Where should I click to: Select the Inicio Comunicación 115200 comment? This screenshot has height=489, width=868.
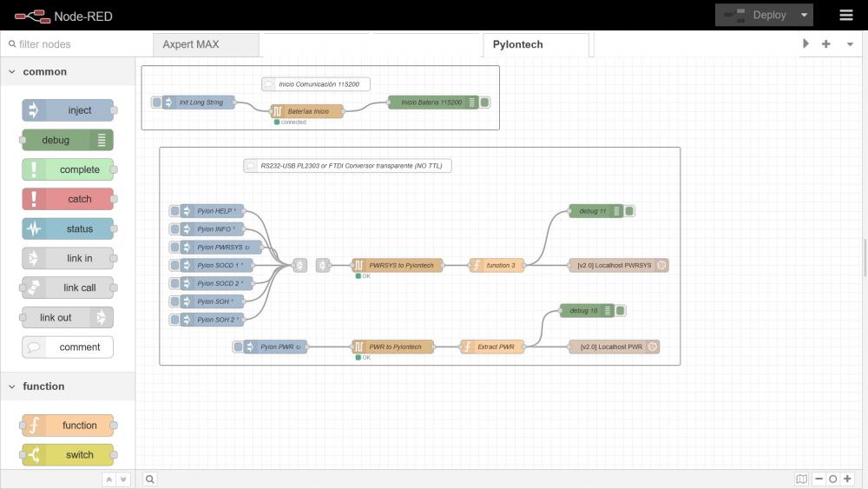coord(316,84)
